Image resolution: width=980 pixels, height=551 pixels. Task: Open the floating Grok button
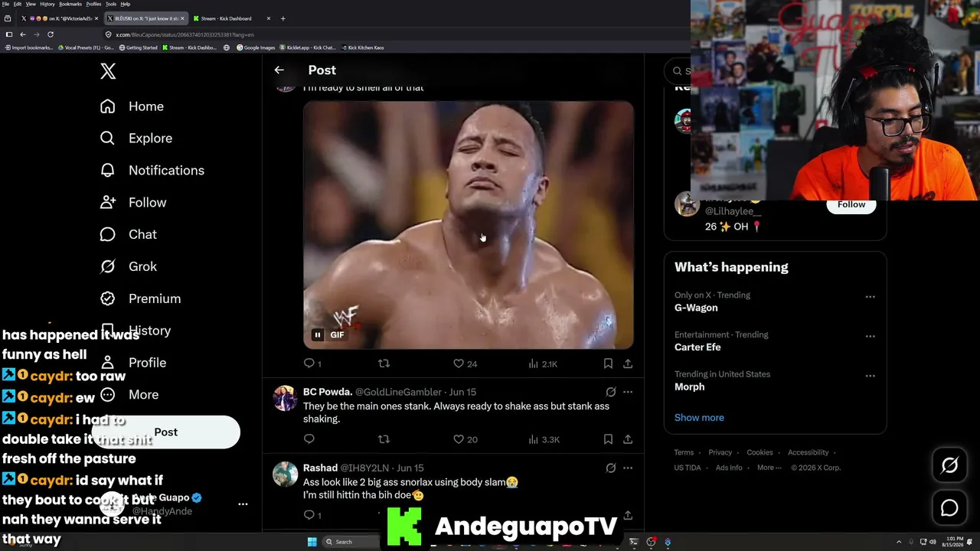point(949,465)
